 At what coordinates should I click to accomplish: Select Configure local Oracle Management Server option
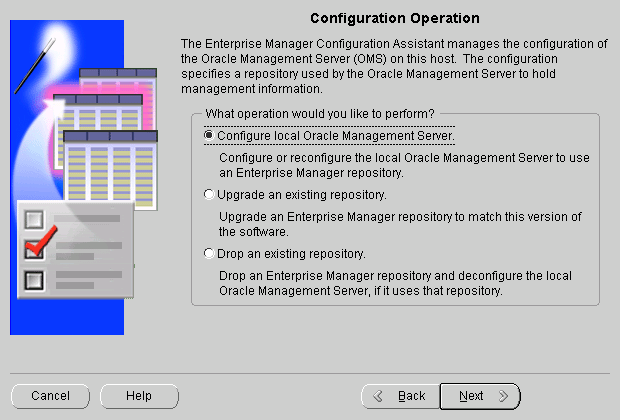tap(209, 135)
